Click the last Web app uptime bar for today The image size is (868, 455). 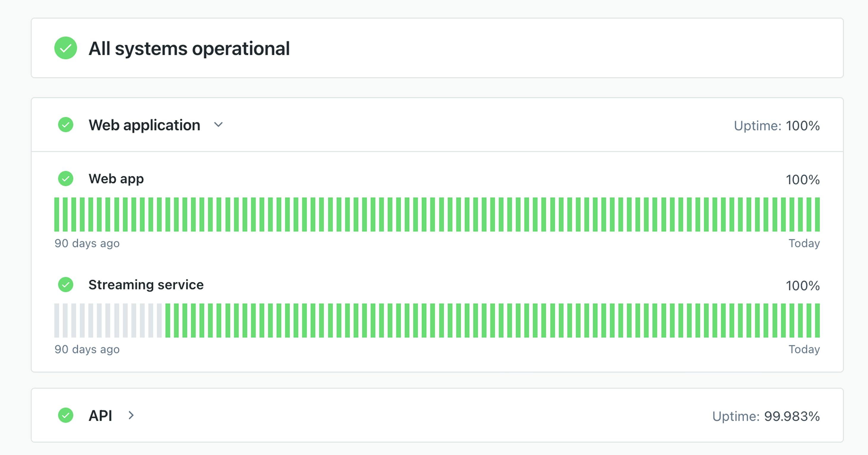pos(817,214)
